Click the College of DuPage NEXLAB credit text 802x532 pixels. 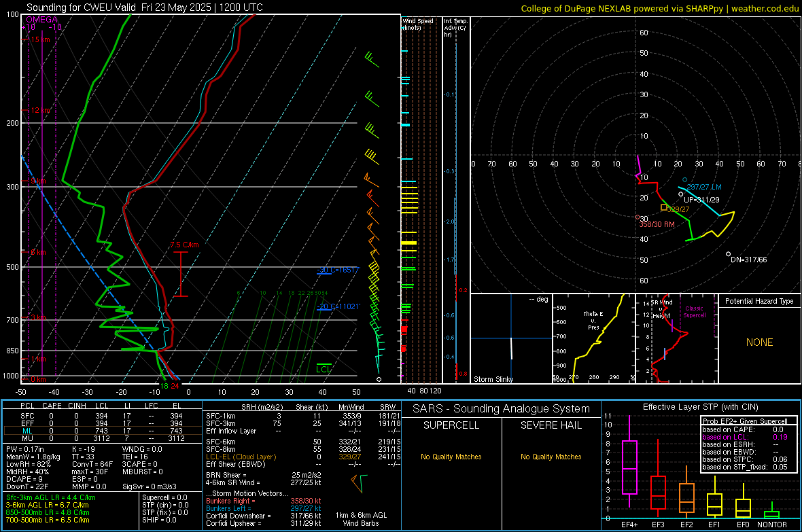pyautogui.click(x=659, y=8)
